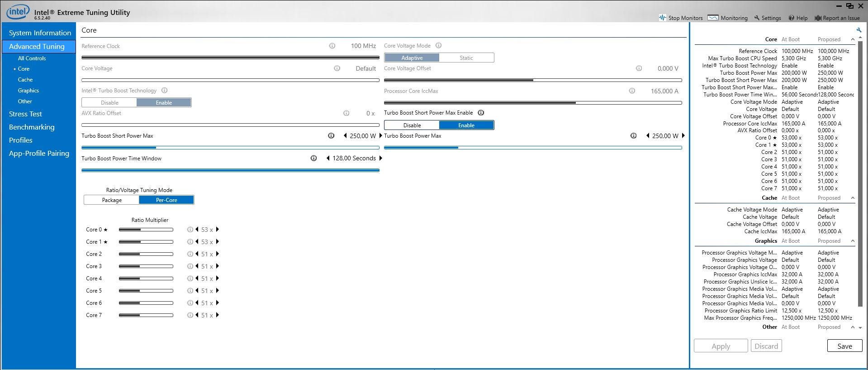868x370 pixels.
Task: Decrease Turbo Boost Short Power Max value
Action: pos(345,136)
